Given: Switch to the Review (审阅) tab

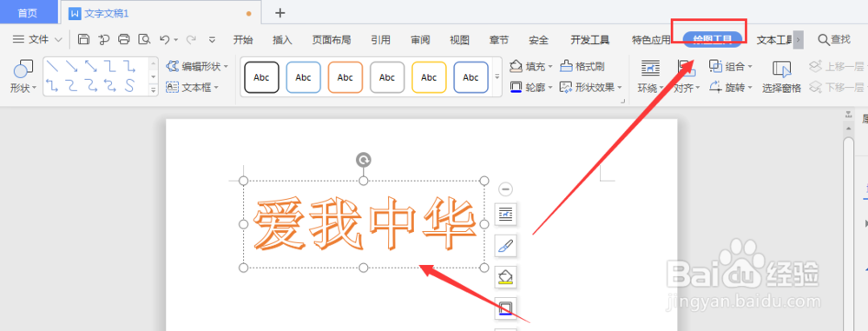Looking at the screenshot, I should coord(420,39).
